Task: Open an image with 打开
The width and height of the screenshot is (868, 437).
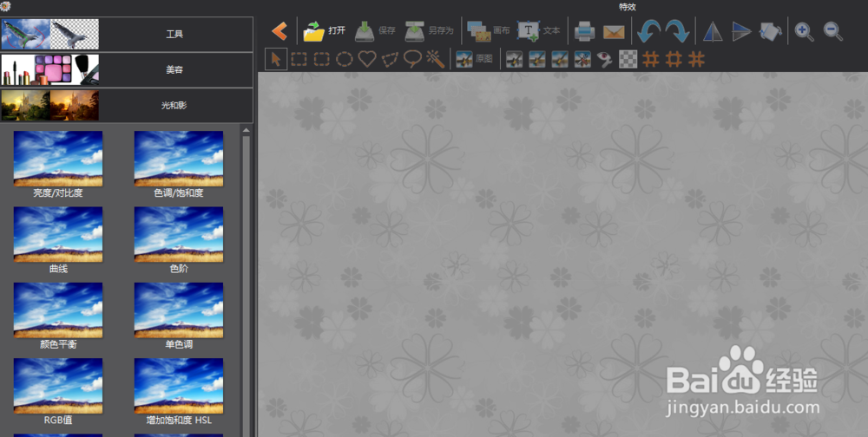Action: click(x=325, y=31)
